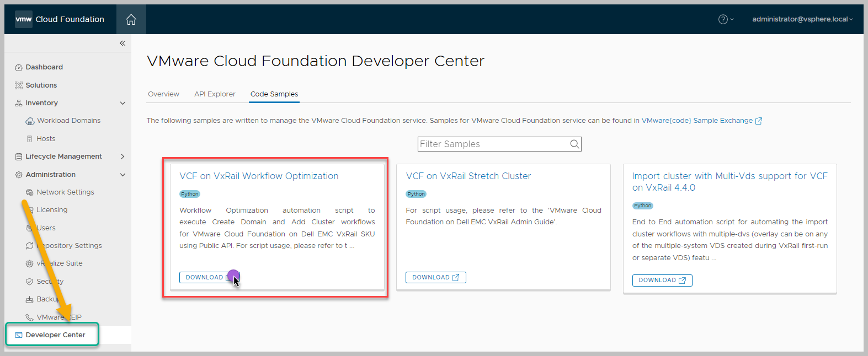Collapse the Inventory section chevron
The image size is (868, 356).
[x=123, y=103]
